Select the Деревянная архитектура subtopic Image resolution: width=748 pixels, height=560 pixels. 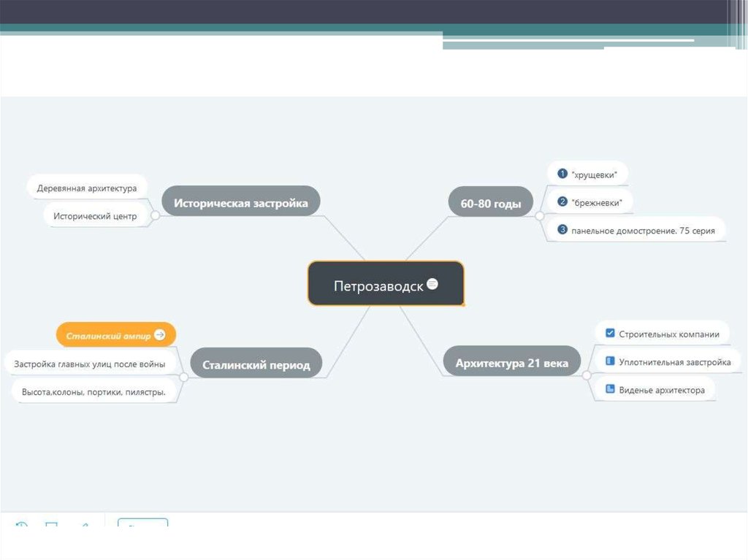86,188
